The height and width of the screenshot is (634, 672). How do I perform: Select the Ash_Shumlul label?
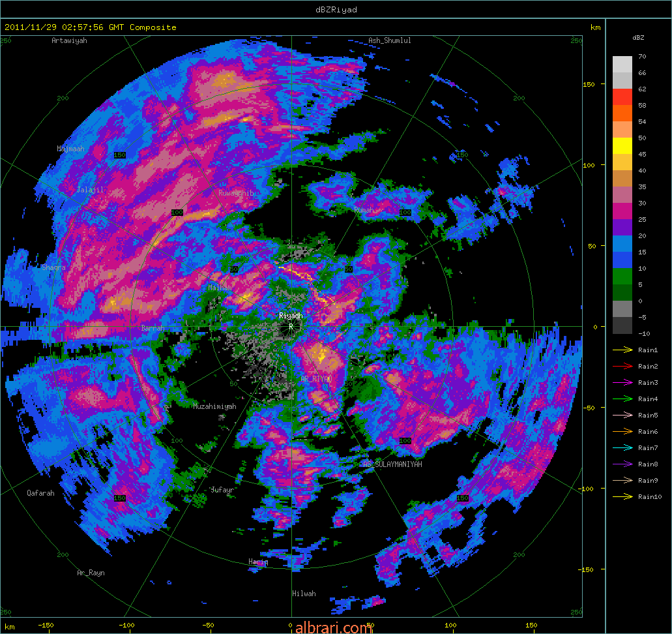point(390,40)
